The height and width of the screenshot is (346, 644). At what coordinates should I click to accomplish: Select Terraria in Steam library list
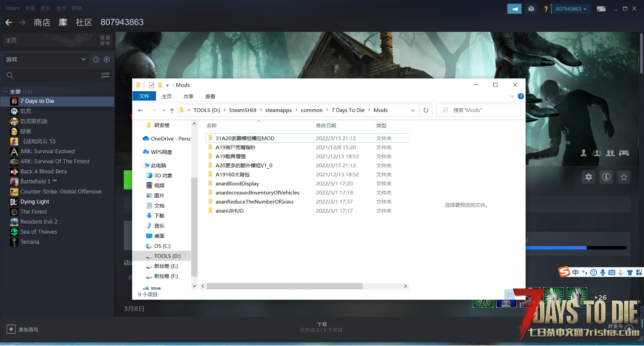(x=30, y=242)
